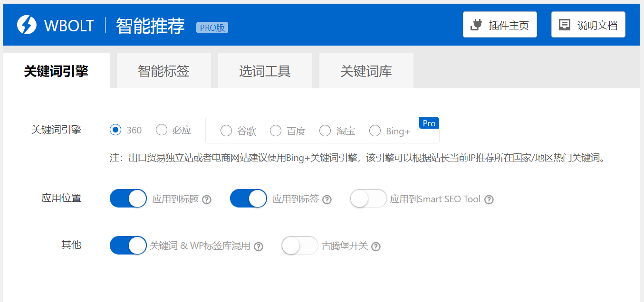
Task: Enable the 古腾堡开关 switch
Action: (x=300, y=245)
